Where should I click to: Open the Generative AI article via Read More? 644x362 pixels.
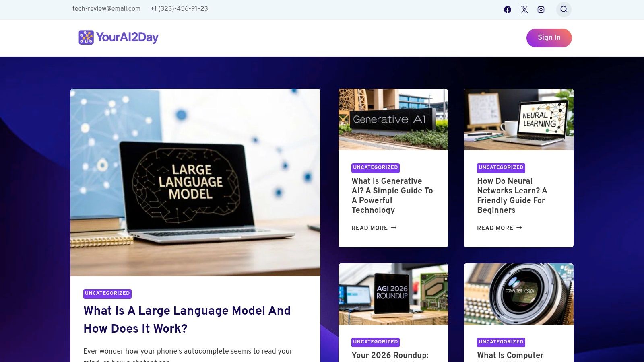click(369, 228)
